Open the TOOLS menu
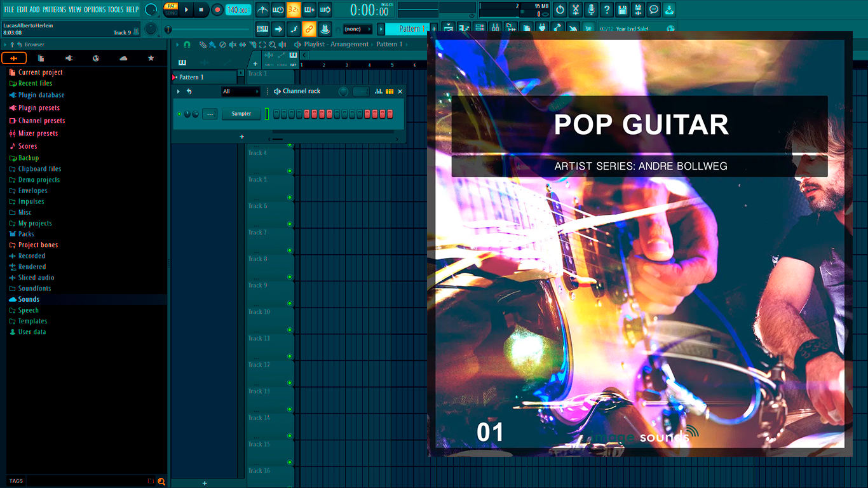This screenshot has height=488, width=868. 116,10
